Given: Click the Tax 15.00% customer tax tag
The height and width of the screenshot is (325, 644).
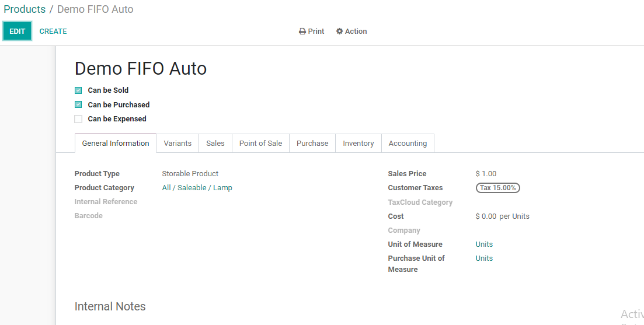Looking at the screenshot, I should (x=497, y=188).
